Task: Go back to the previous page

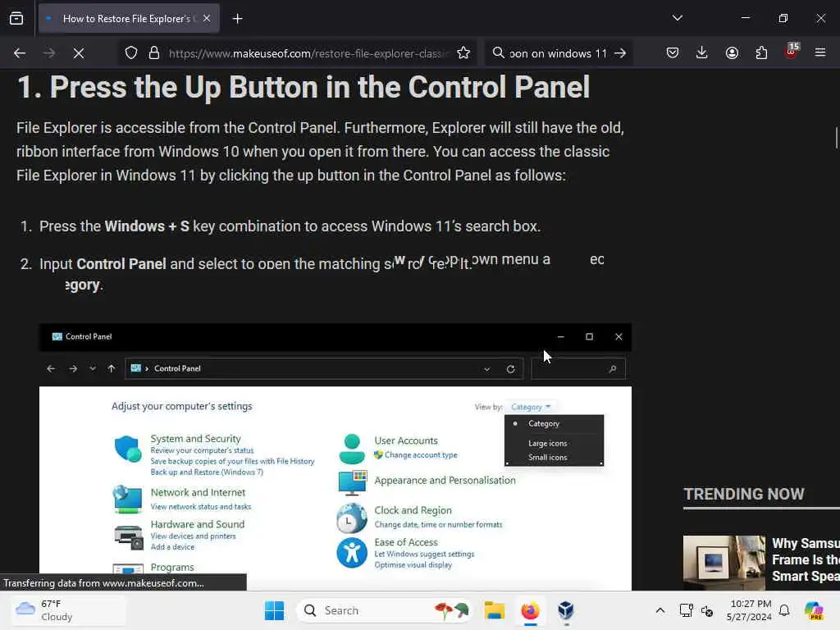Action: (x=20, y=53)
